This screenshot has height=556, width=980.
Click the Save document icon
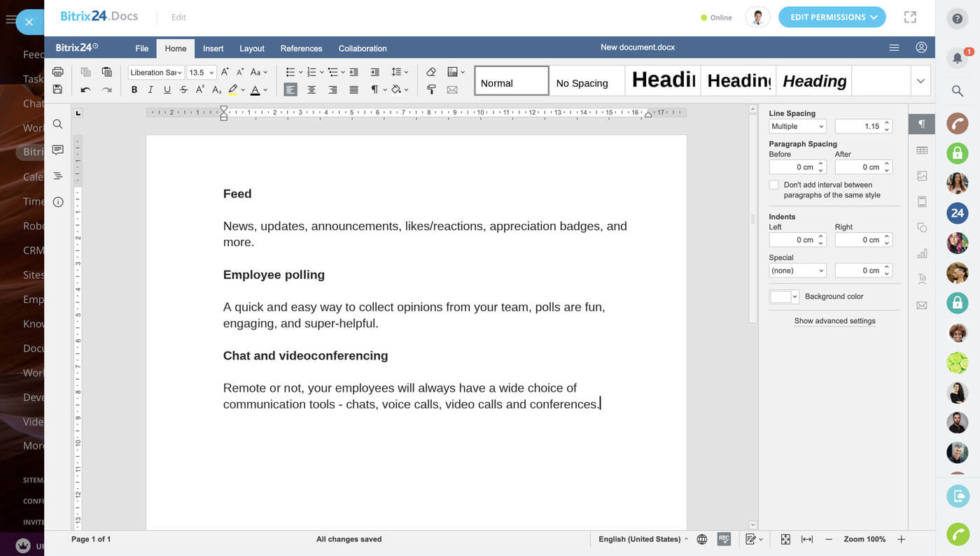pyautogui.click(x=57, y=90)
